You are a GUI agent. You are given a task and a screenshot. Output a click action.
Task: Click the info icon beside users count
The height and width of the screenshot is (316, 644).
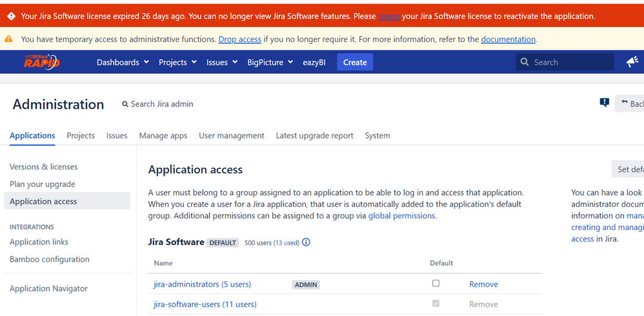click(306, 242)
